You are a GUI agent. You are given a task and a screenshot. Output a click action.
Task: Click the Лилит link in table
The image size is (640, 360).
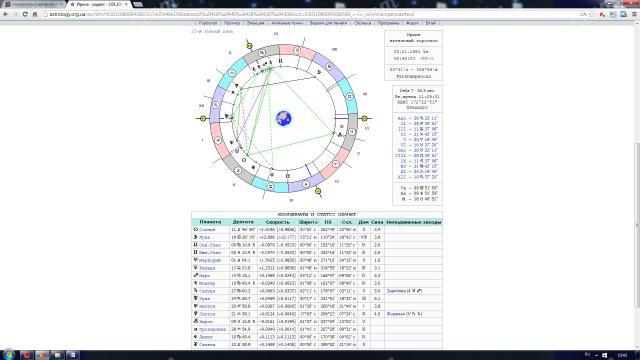click(x=206, y=337)
